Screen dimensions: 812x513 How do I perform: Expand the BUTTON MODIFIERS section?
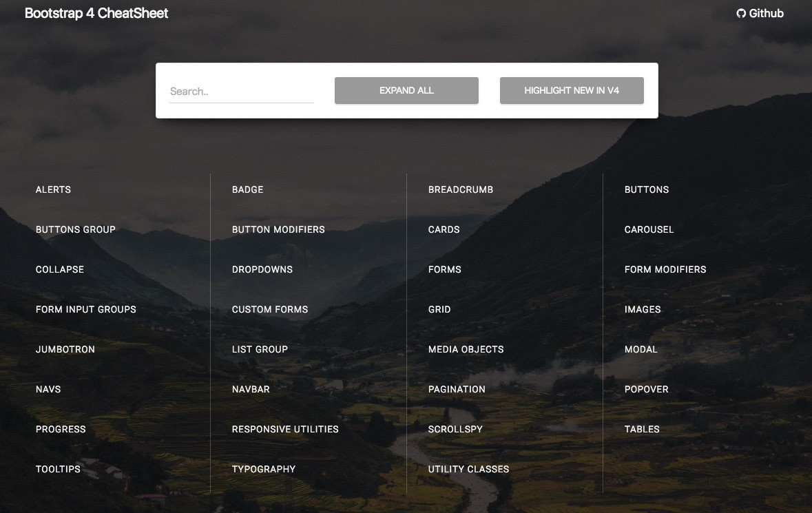278,229
